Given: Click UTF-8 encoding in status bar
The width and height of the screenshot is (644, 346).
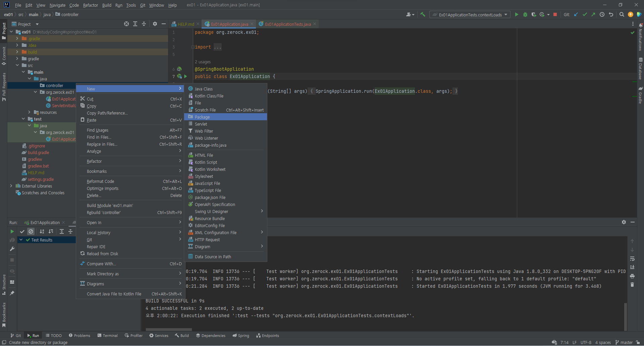Looking at the screenshot, I should tap(586, 342).
